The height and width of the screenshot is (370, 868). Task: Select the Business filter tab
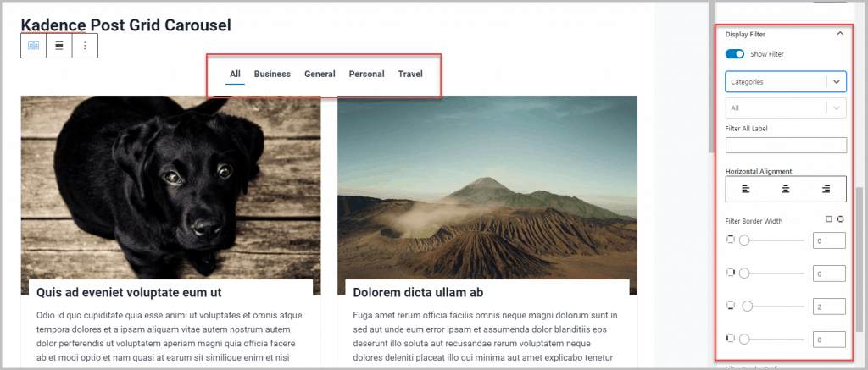tap(272, 75)
